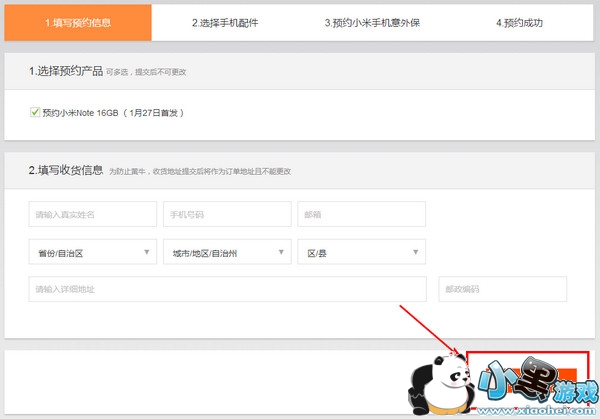This screenshot has height=419, width=600.
Task: Select the 填写预约信息 step tab
Action: [78, 23]
